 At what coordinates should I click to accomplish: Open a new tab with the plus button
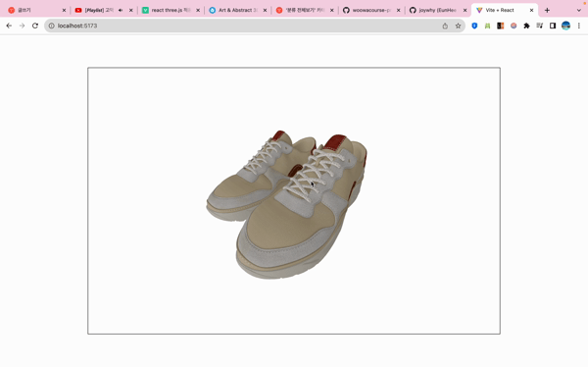tap(547, 10)
